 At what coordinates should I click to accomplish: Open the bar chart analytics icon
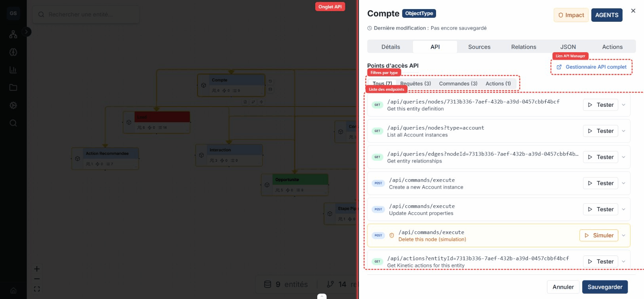coord(13,70)
